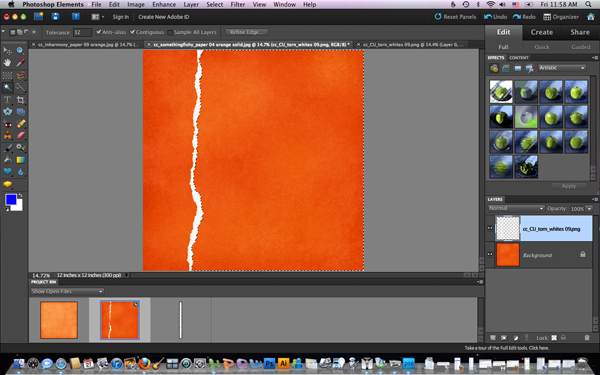Select the Quick Selection tool
The width and height of the screenshot is (600, 375).
point(20,88)
